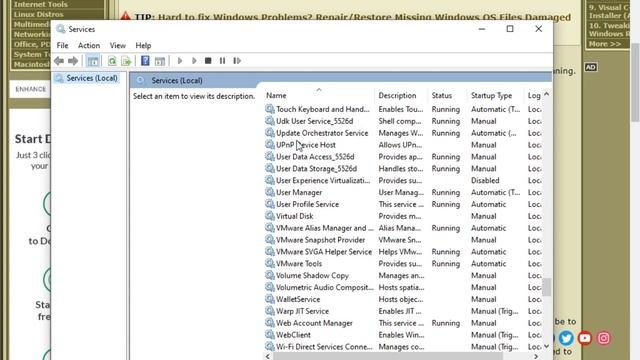This screenshot has width=640, height=360.
Task: Click Disabled startup type of User Experience Virtualization
Action: [x=485, y=180]
